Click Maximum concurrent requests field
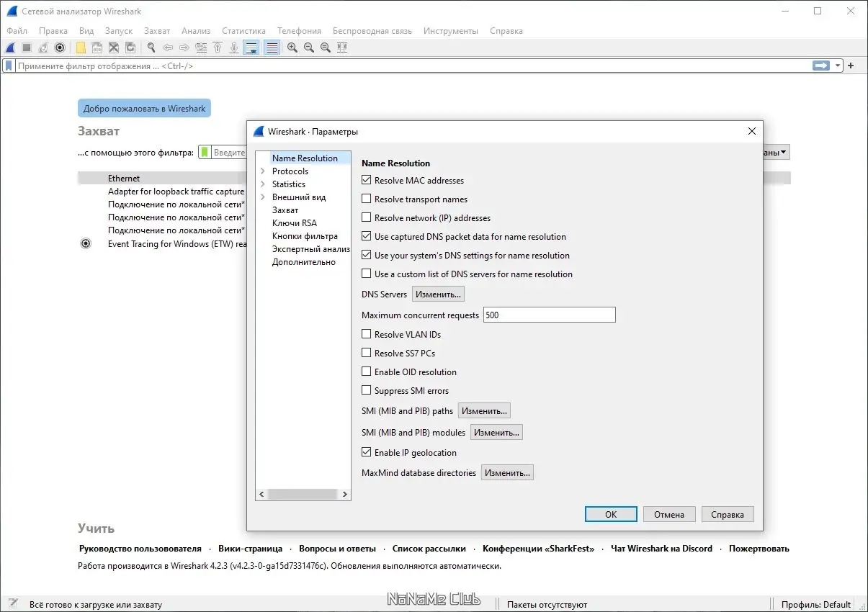 (x=549, y=315)
